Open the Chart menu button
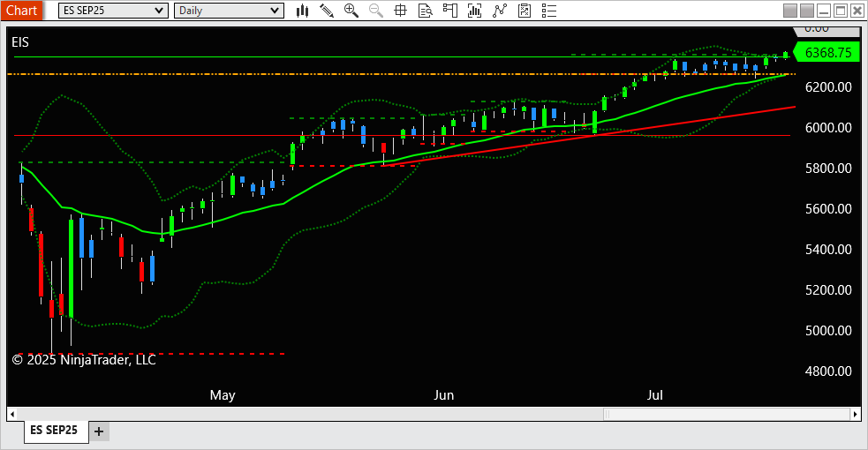 pos(21,11)
